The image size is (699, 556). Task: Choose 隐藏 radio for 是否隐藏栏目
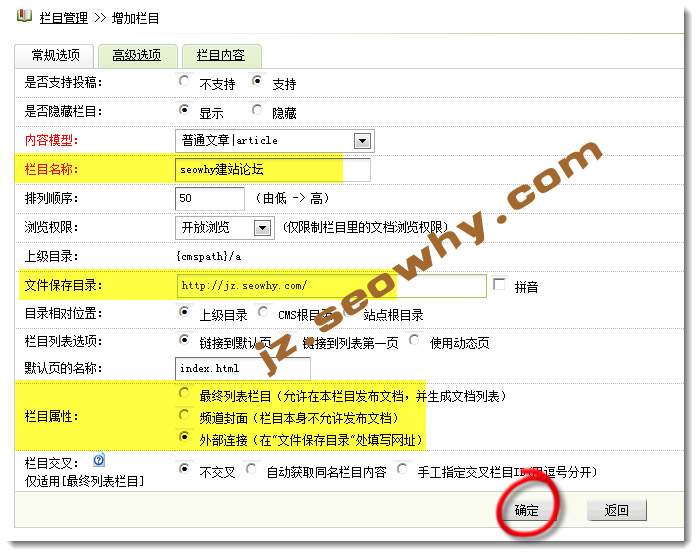click(257, 111)
